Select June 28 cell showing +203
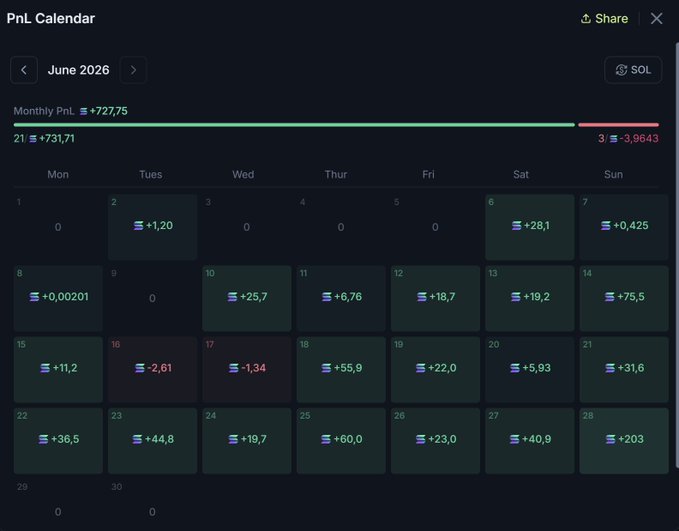Viewport: 679px width, 531px height. point(624,441)
